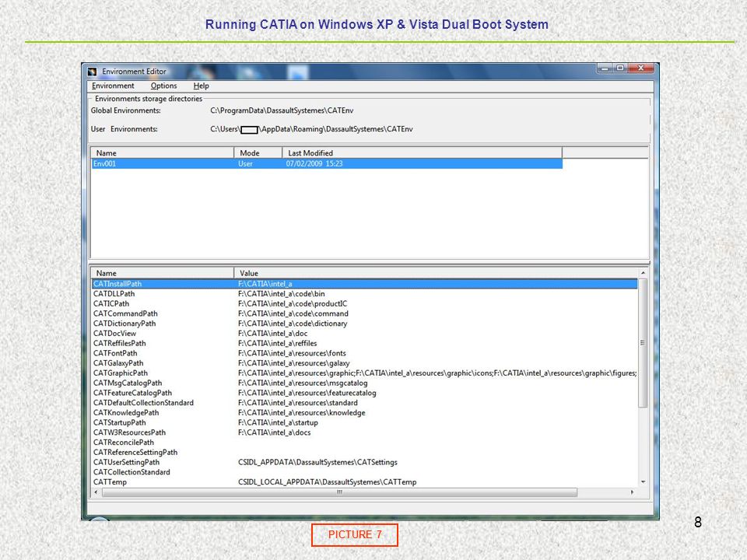Select the CATDocView variable

[x=114, y=334]
